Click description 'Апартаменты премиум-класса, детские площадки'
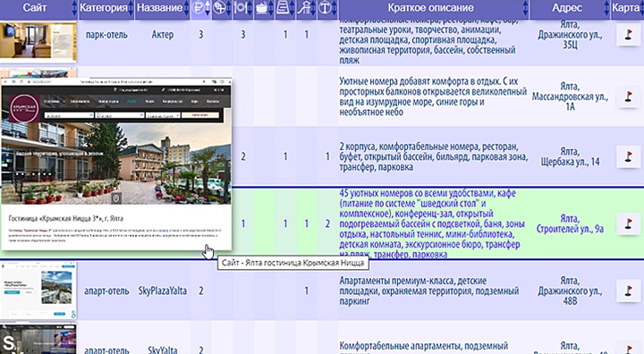644x354 pixels. tap(429, 291)
